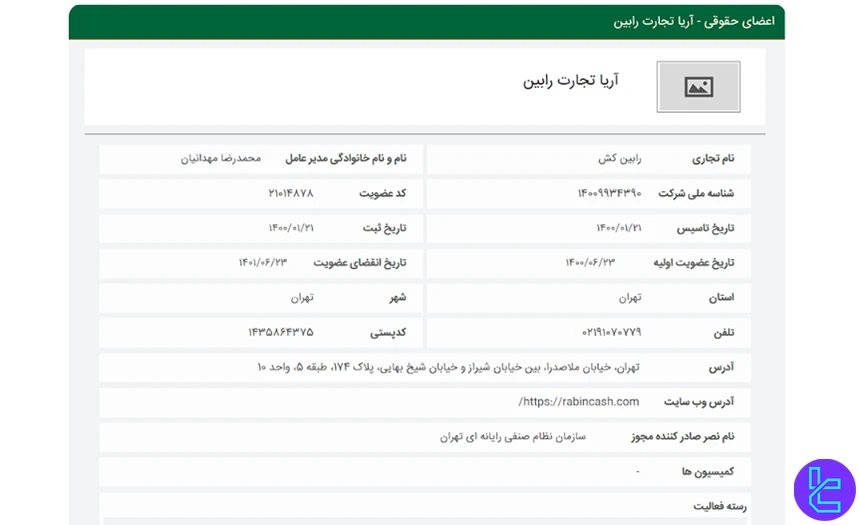Click the تاریخ عضویت اولیه label
The width and height of the screenshot is (860, 525).
pyautogui.click(x=694, y=263)
